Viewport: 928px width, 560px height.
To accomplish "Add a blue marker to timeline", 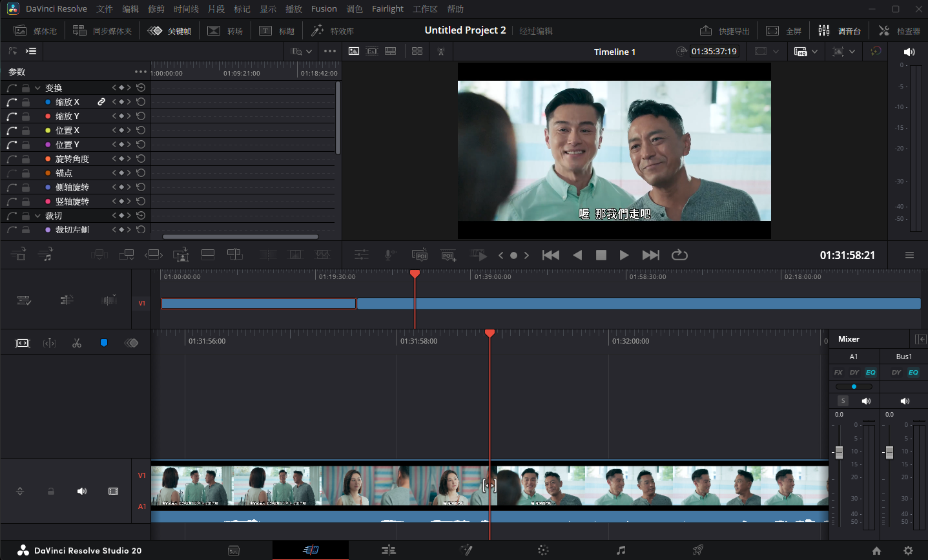I will 104,343.
